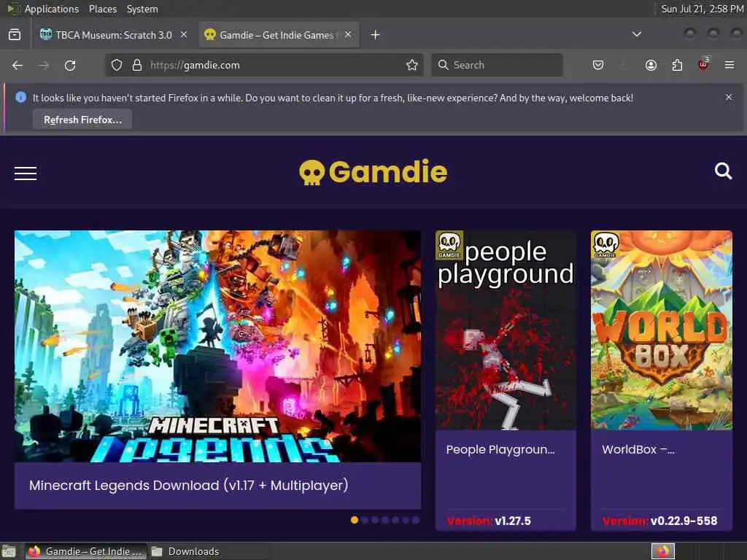
Task: Open the Extensions puzzle icon
Action: [x=677, y=65]
